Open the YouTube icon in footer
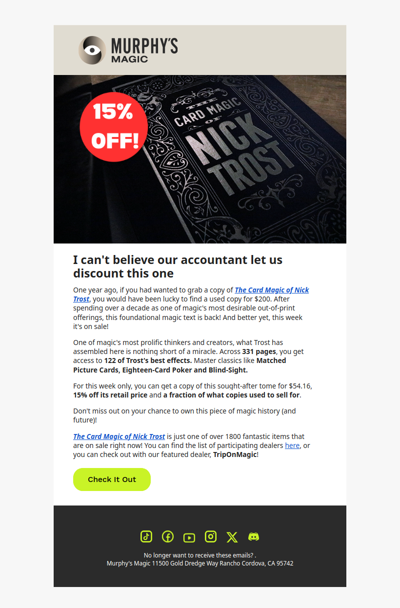 pos(189,537)
